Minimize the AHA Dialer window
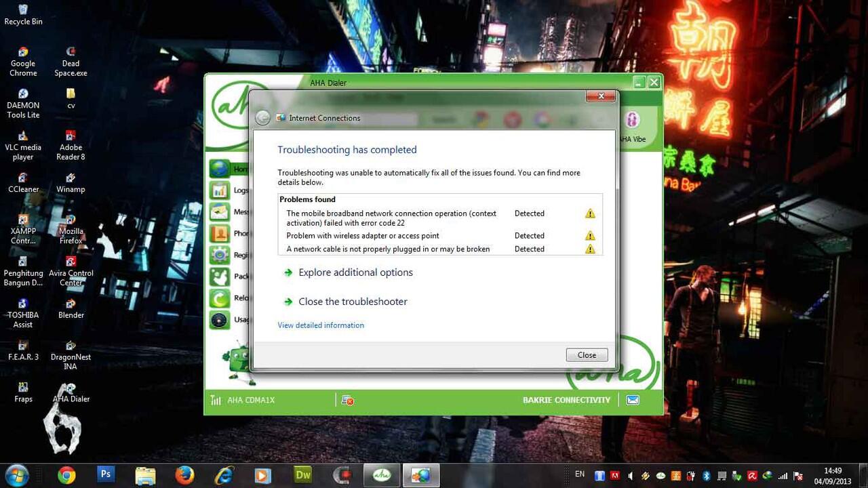The width and height of the screenshot is (868, 488). coord(639,82)
